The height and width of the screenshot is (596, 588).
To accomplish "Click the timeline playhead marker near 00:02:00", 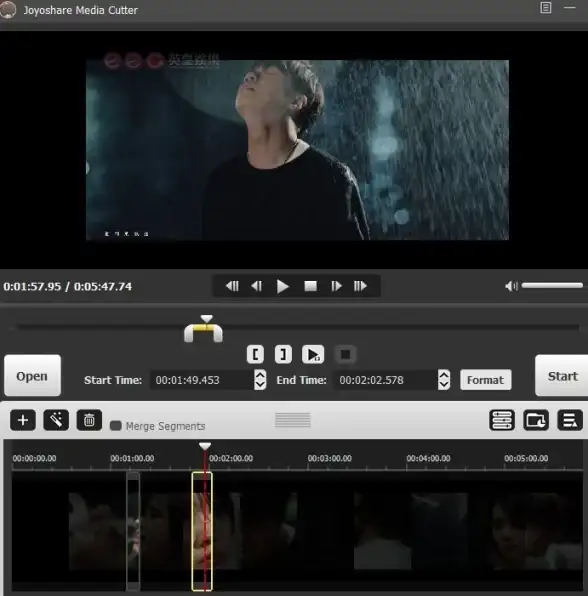I will point(205,446).
